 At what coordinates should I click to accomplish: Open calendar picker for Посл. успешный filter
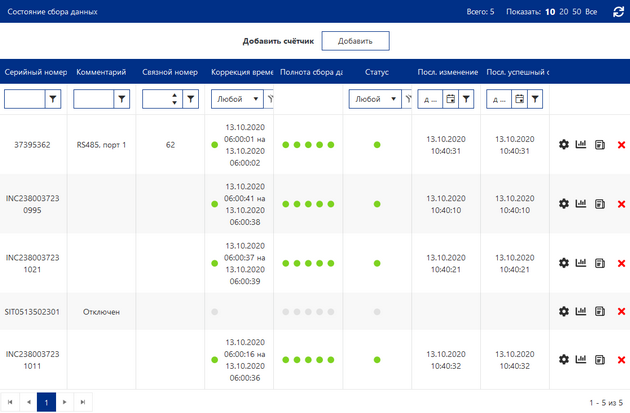pos(520,99)
